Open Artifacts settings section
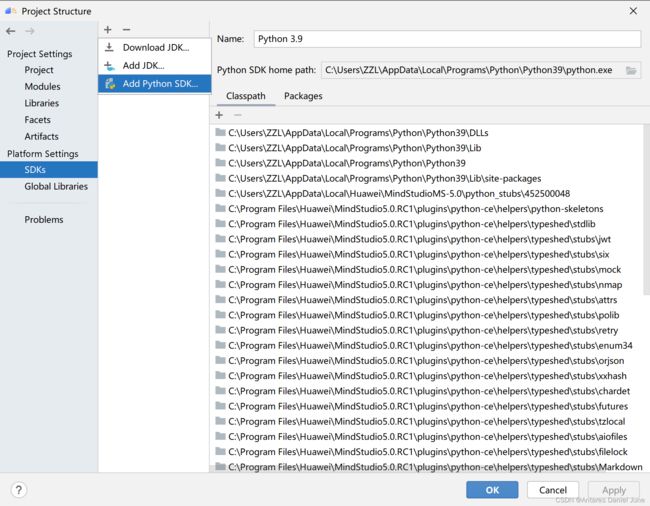 tap(41, 136)
